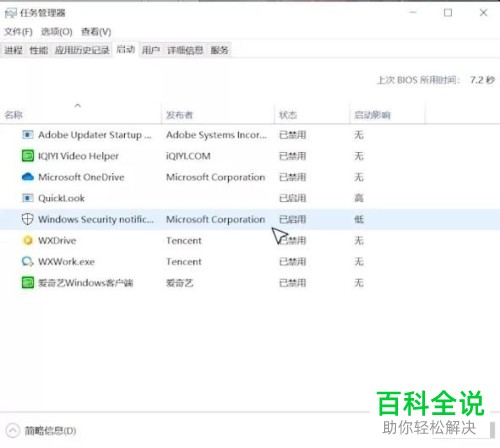Click 已禁用 status in the WXWork.exe row
Viewport: 500px width, 448px height.
click(x=292, y=262)
